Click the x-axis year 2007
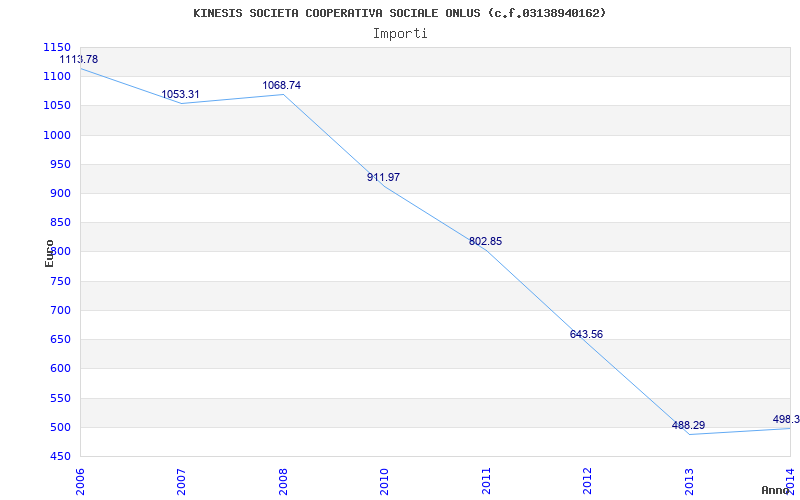800x500 pixels. (182, 481)
